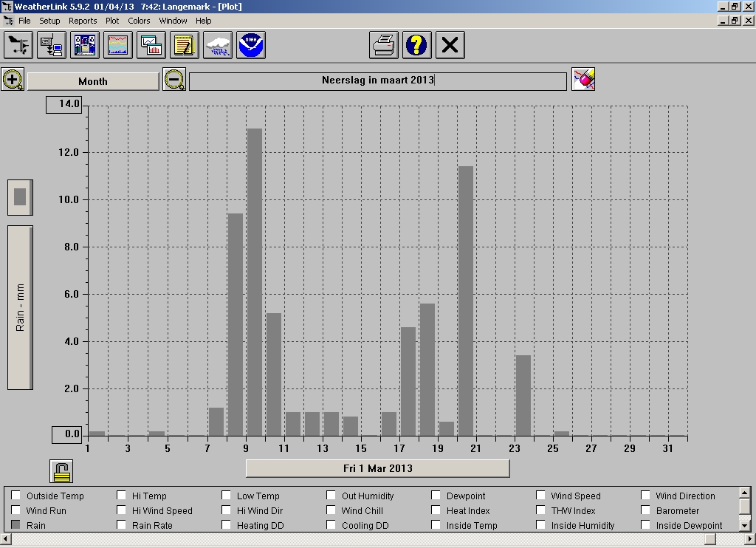This screenshot has width=756, height=548.
Task: Enable the Wind Chill checkbox
Action: coord(331,510)
